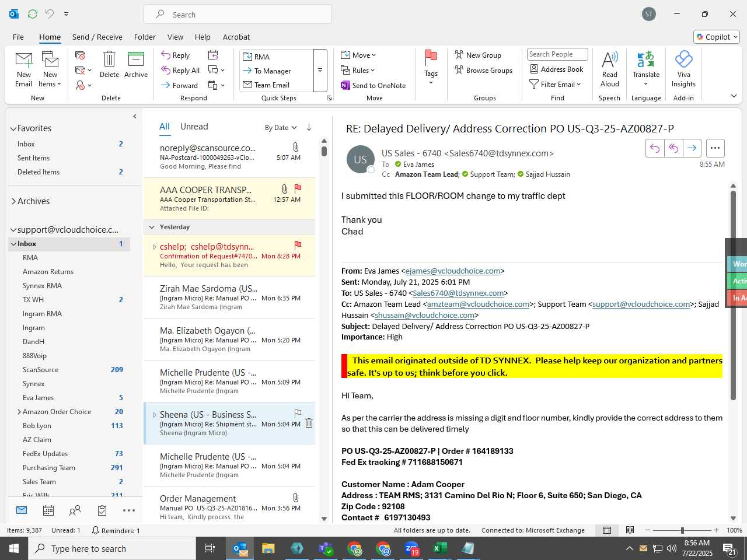Image resolution: width=747 pixels, height=560 pixels.
Task: Open Viva Insights add-in
Action: [x=683, y=69]
